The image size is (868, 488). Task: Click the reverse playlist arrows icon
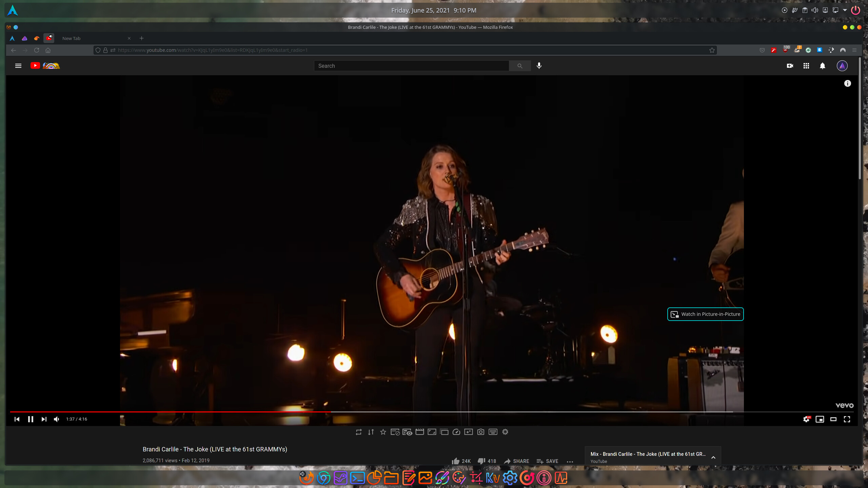(371, 432)
